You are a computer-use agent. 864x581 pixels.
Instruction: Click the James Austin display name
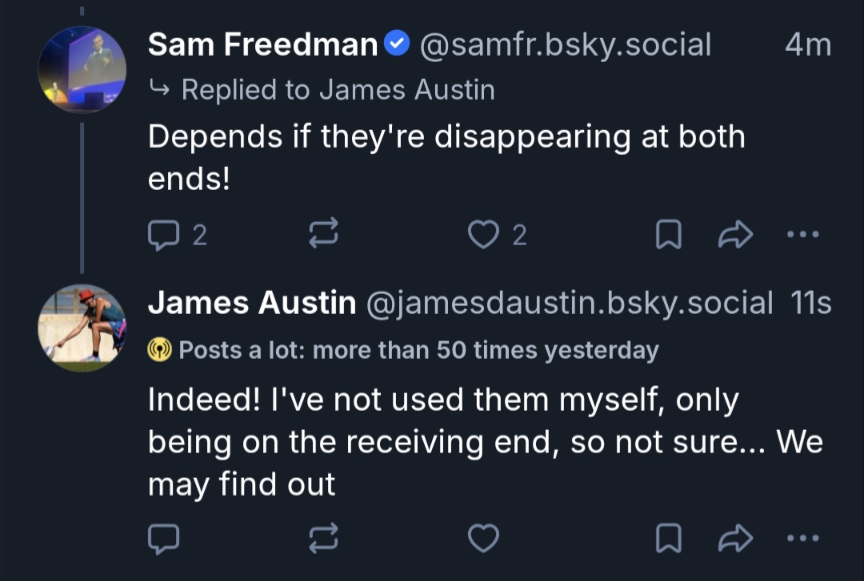(x=252, y=303)
